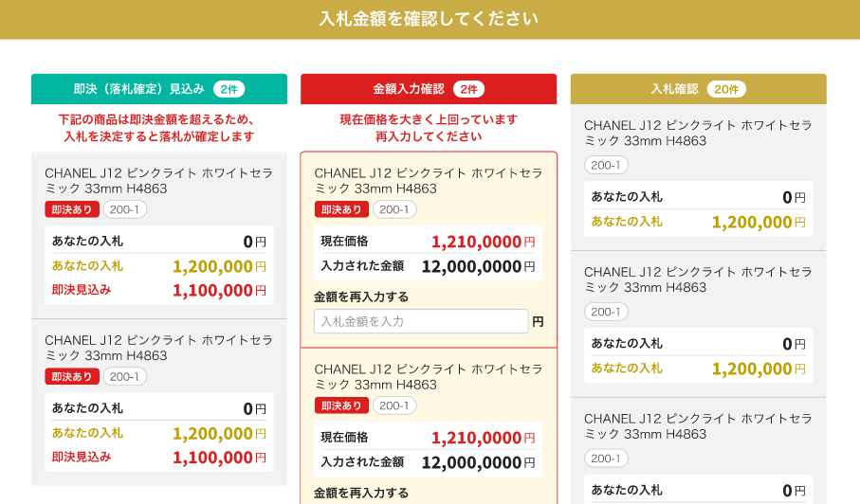Image resolution: width=860 pixels, height=504 pixels.
Task: Click the 即決（落札確定）見込み green column header
Action: click(x=138, y=89)
